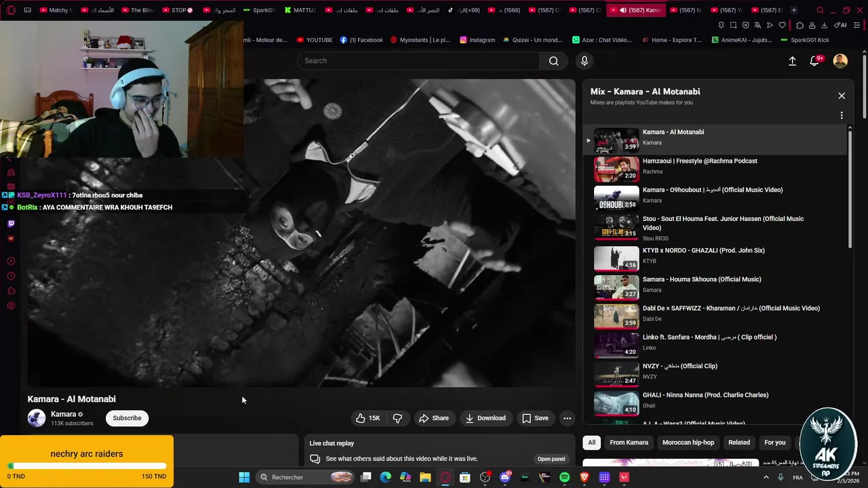Start voice search with the microphone
Image resolution: width=868 pixels, height=488 pixels.
click(585, 61)
